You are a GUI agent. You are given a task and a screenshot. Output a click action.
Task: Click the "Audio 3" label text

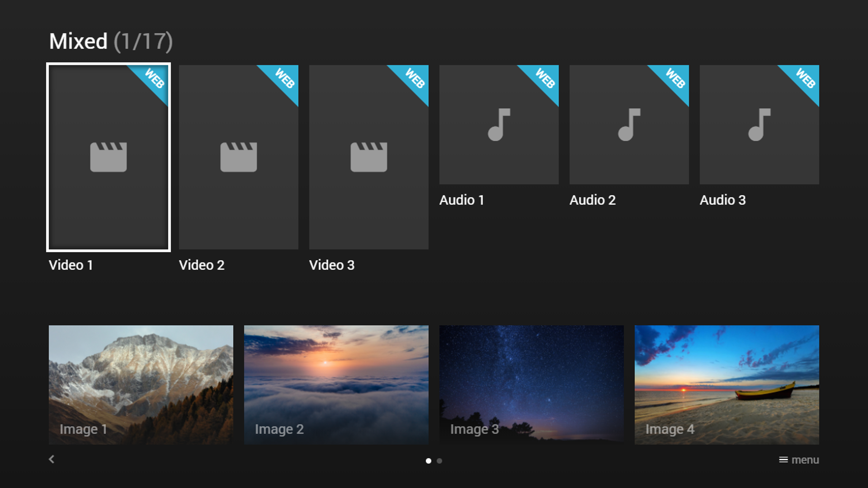723,200
